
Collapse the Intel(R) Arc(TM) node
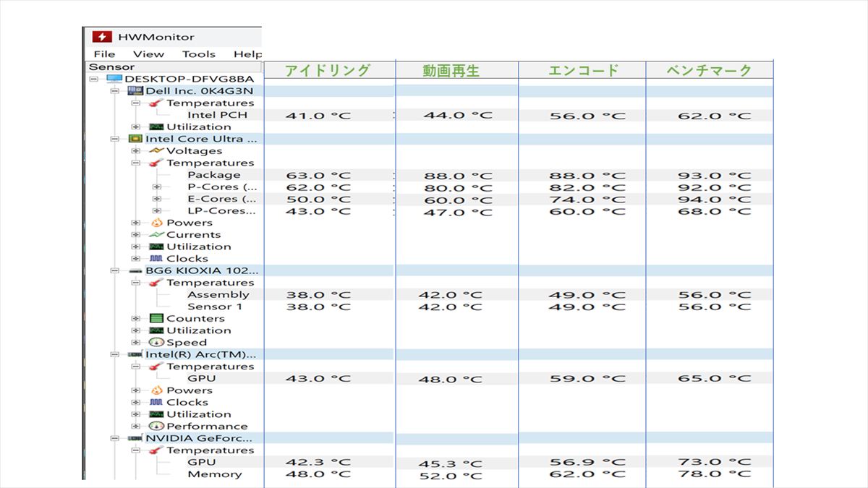tap(114, 354)
